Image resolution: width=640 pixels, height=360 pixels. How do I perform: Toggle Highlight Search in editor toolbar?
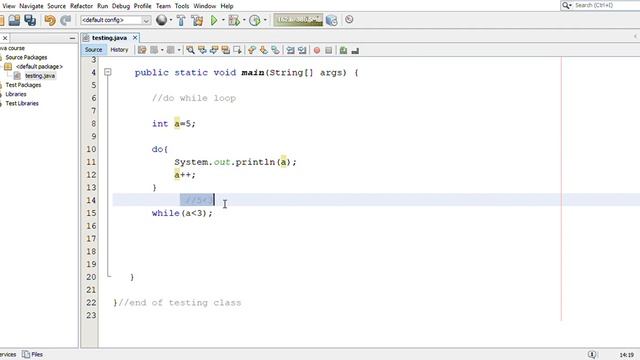pos(226,50)
